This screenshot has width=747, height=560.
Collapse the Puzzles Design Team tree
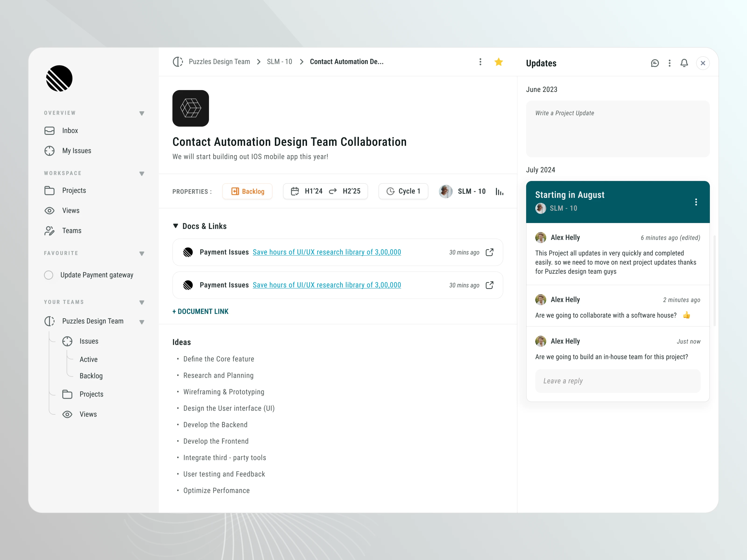point(142,322)
